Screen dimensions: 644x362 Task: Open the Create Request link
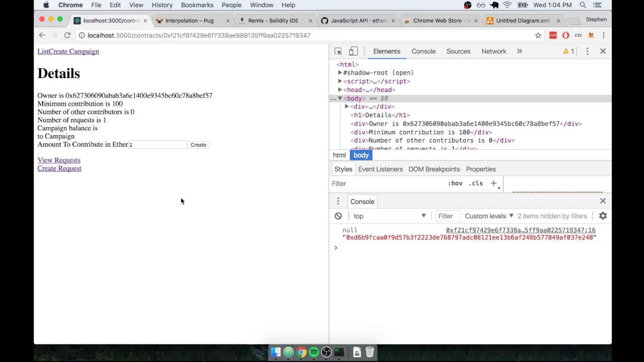[59, 168]
